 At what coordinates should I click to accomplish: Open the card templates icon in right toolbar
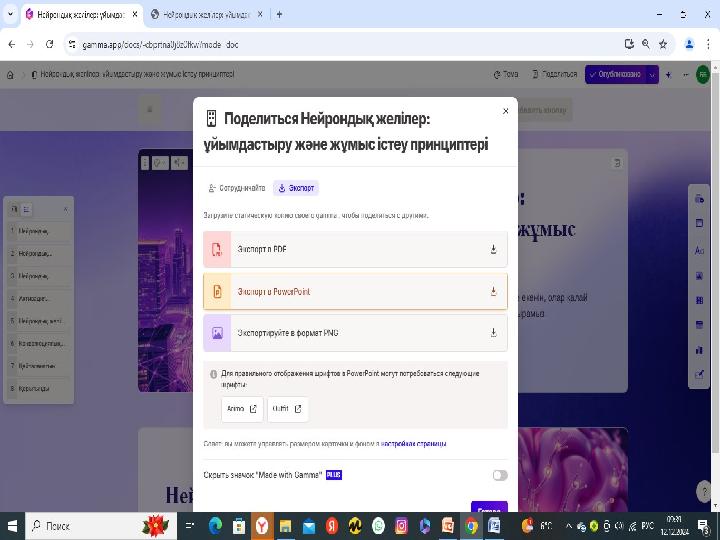click(x=699, y=199)
